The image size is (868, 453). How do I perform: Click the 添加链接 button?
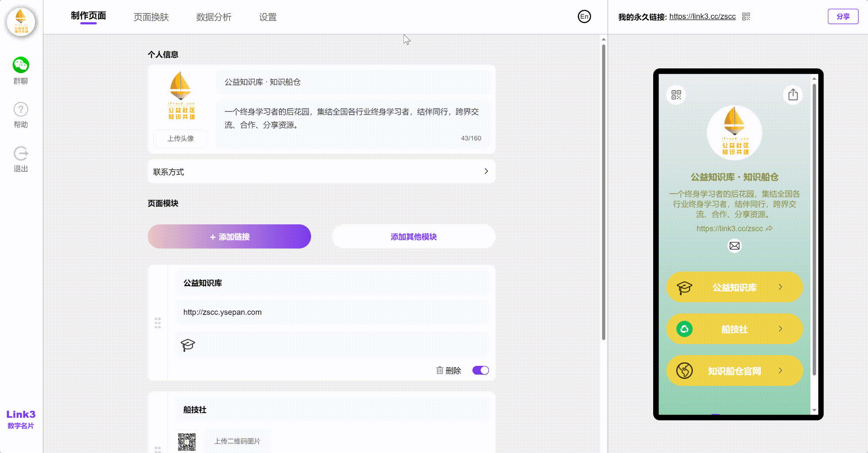(229, 237)
